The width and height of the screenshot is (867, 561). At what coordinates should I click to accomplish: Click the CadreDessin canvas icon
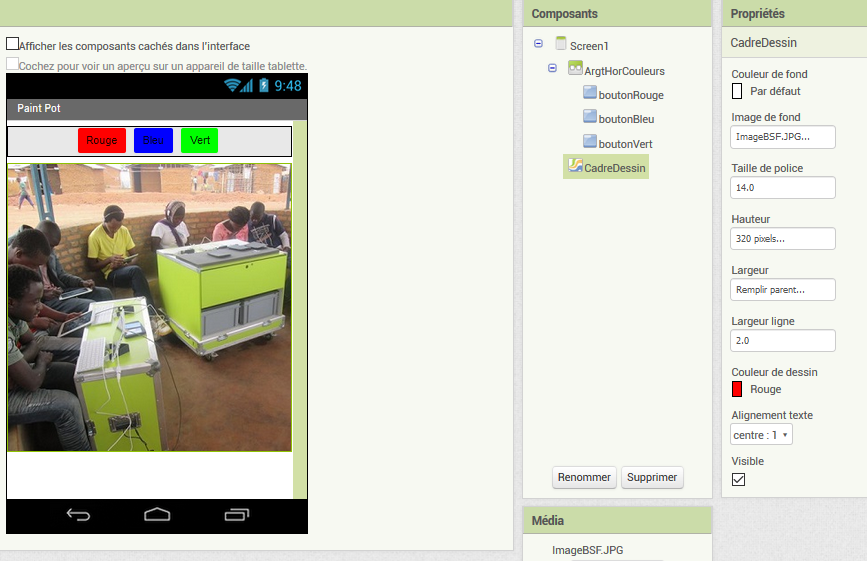[575, 165]
